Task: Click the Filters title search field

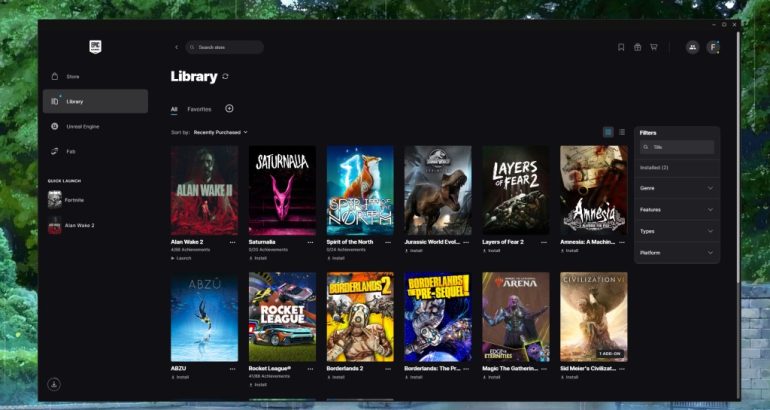Action: tap(677, 147)
